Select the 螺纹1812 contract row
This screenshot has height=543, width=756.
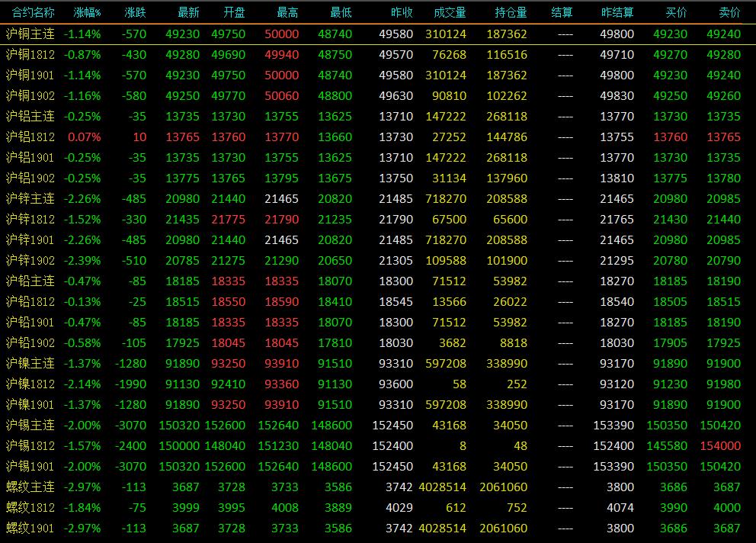pyautogui.click(x=378, y=508)
